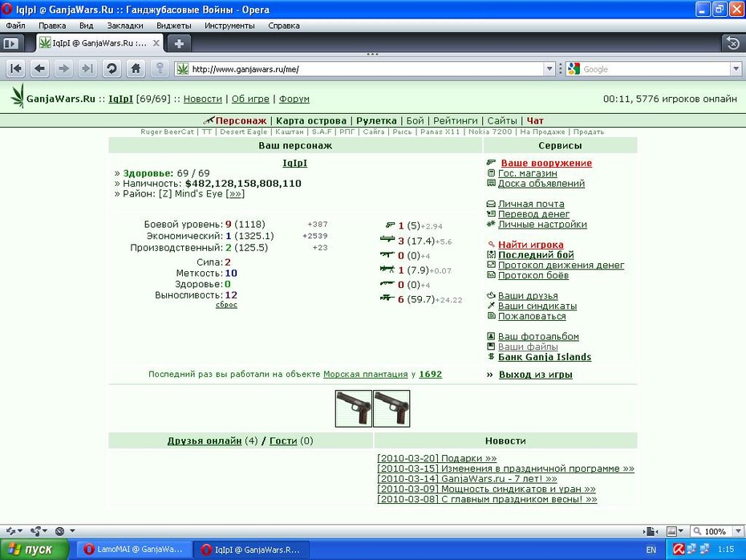
Task: Expand the address bar history dropdown
Action: pyautogui.click(x=549, y=69)
